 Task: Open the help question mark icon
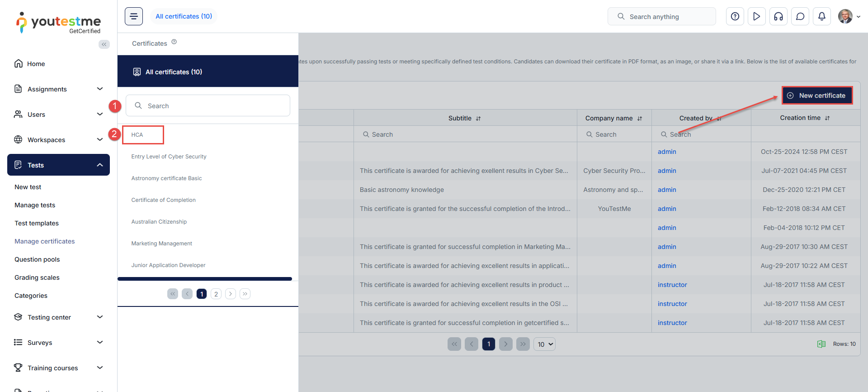(x=735, y=17)
